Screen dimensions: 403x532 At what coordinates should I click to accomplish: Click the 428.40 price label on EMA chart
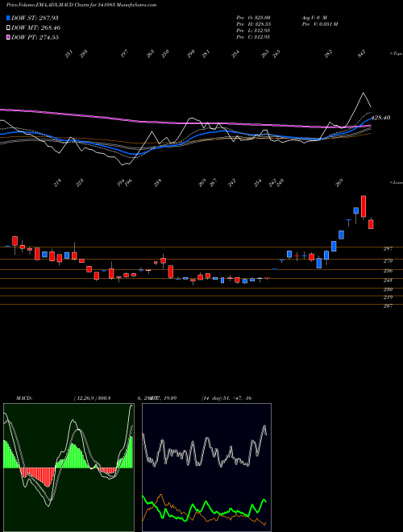pos(380,118)
